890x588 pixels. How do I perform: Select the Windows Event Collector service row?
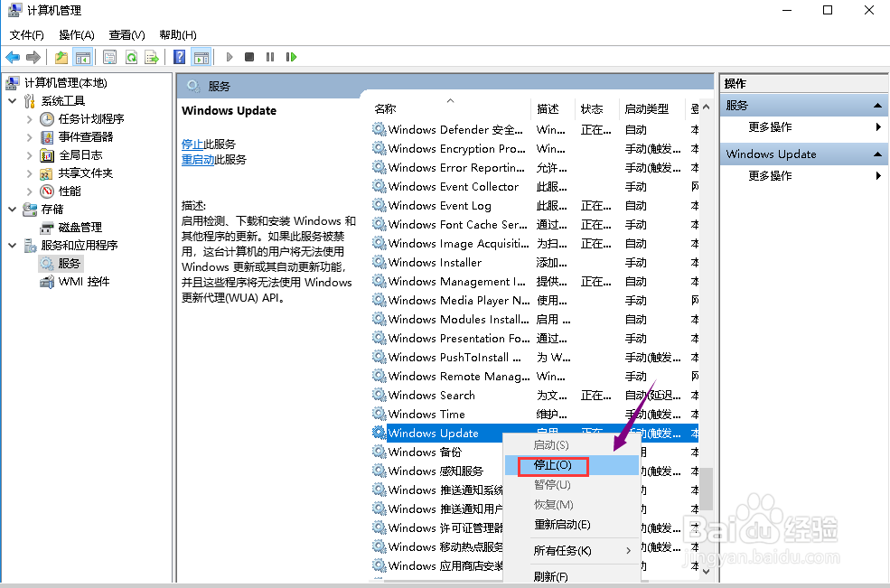click(535, 186)
